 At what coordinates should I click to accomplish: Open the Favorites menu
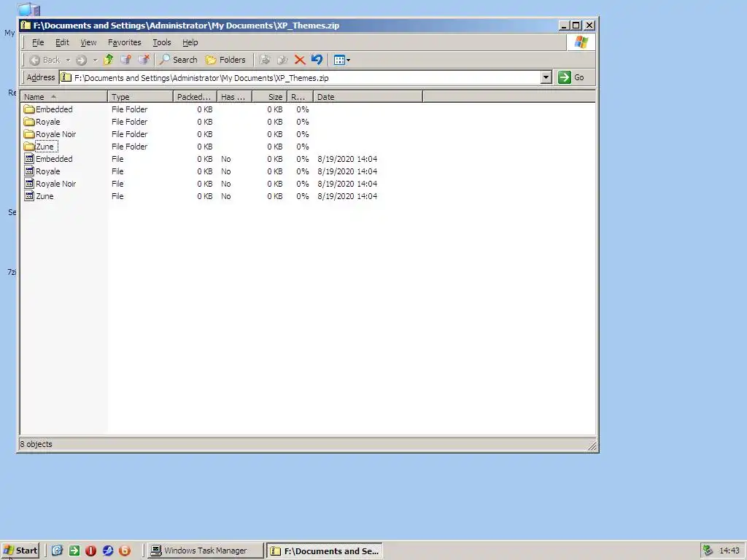coord(124,42)
